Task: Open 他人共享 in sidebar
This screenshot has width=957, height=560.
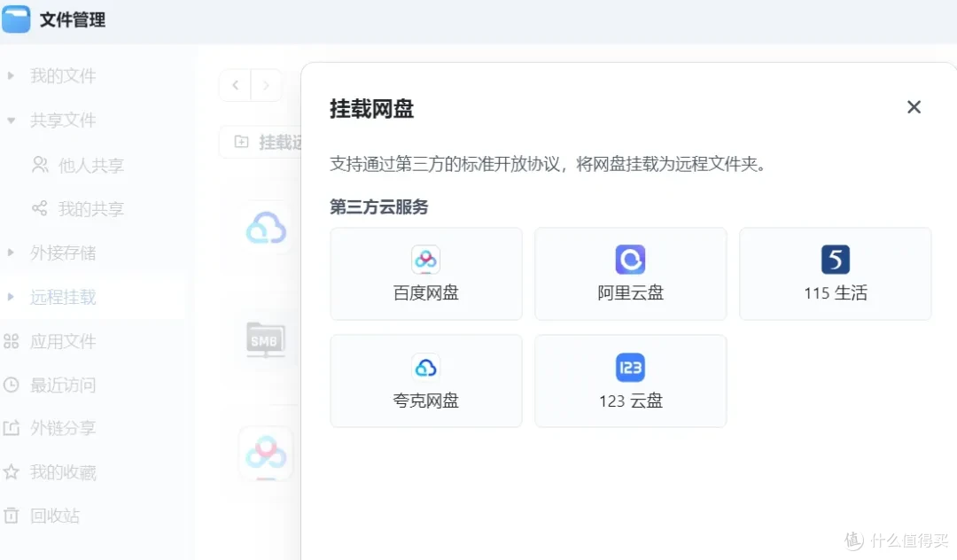Action: 91,166
